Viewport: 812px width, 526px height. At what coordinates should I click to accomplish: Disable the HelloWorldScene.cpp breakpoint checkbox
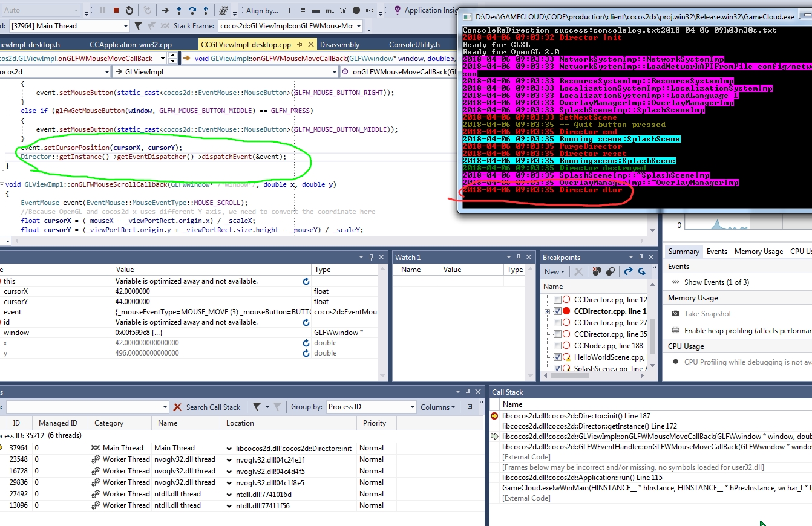[x=557, y=357]
